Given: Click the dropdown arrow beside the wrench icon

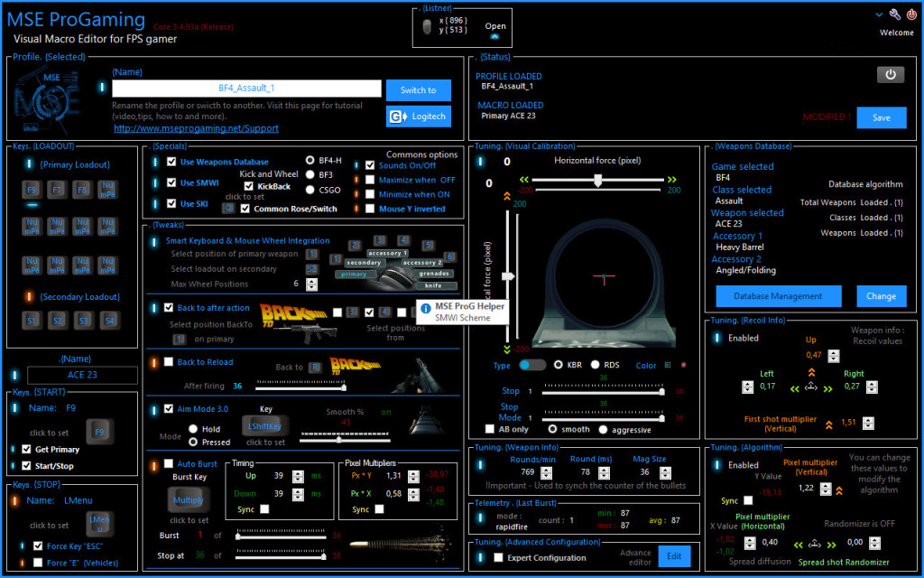Looking at the screenshot, I should tap(880, 14).
